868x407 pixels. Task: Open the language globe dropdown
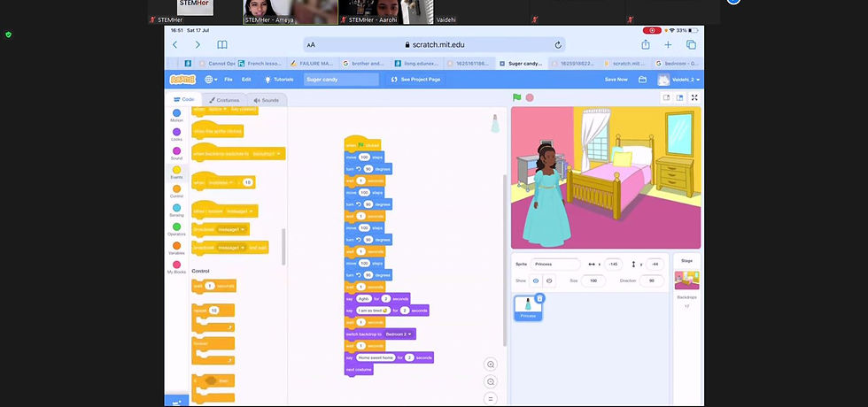tap(211, 80)
